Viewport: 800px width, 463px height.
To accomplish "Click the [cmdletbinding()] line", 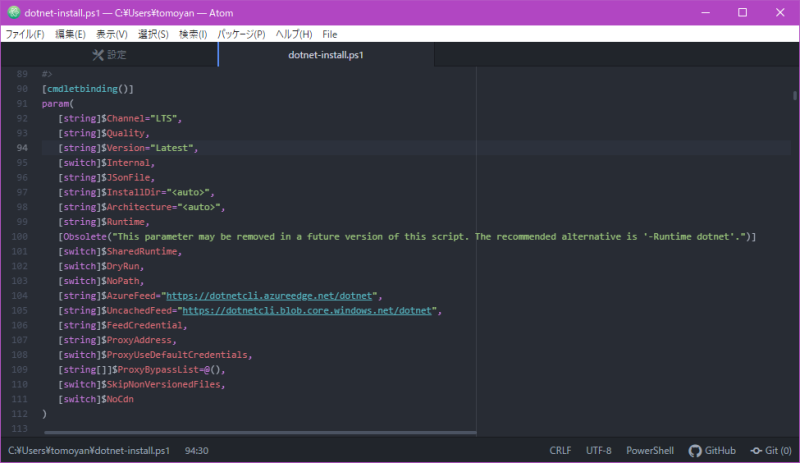I will (88, 89).
